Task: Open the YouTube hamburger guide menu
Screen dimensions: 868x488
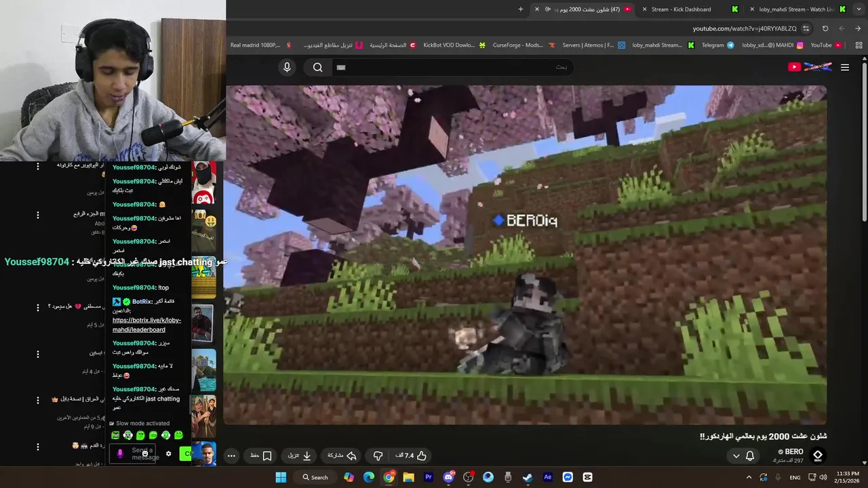Action: click(x=845, y=67)
